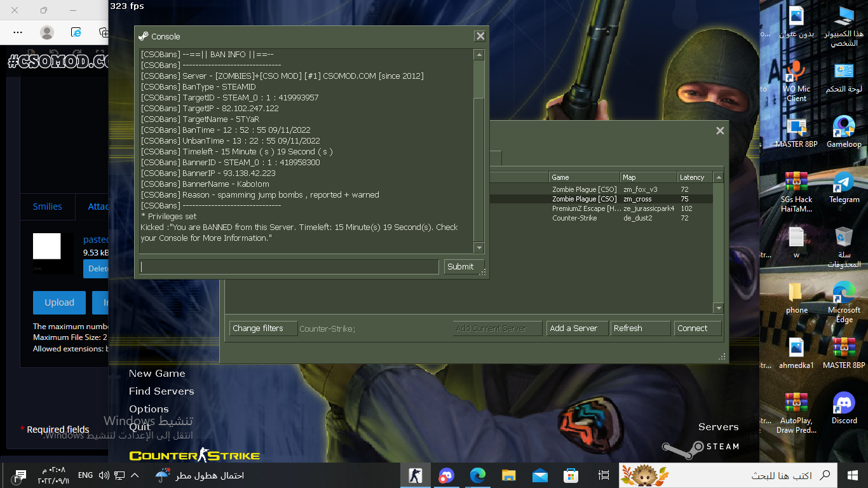Click New Game in the main menu
This screenshot has width=868, height=488.
[157, 374]
